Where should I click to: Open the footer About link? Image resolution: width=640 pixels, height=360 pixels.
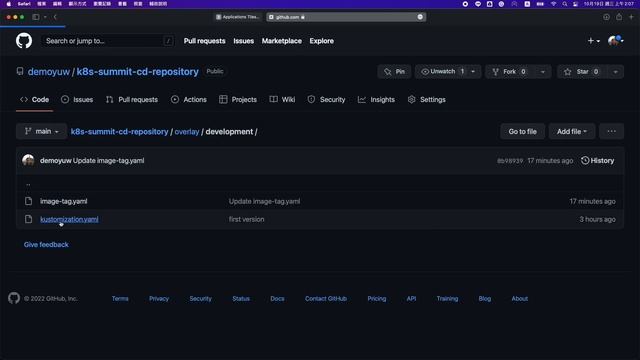coord(520,299)
